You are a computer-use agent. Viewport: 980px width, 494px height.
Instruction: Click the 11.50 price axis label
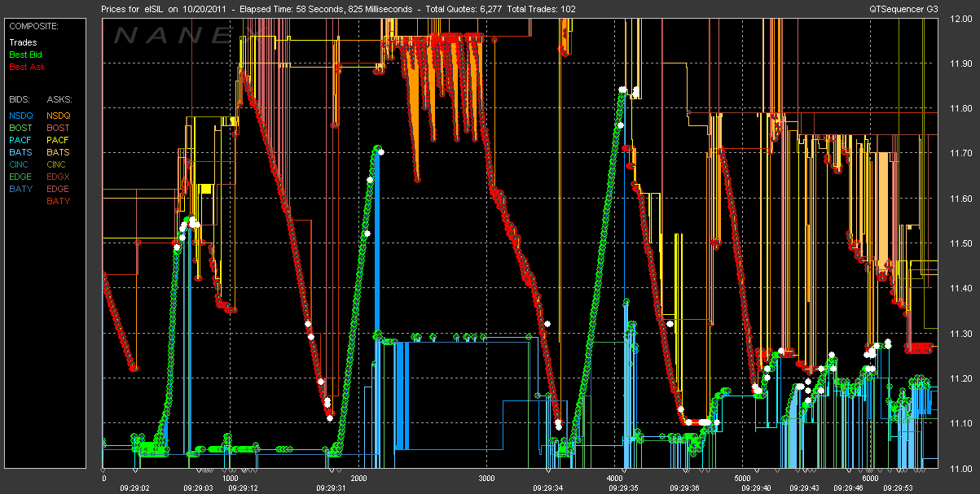click(960, 243)
